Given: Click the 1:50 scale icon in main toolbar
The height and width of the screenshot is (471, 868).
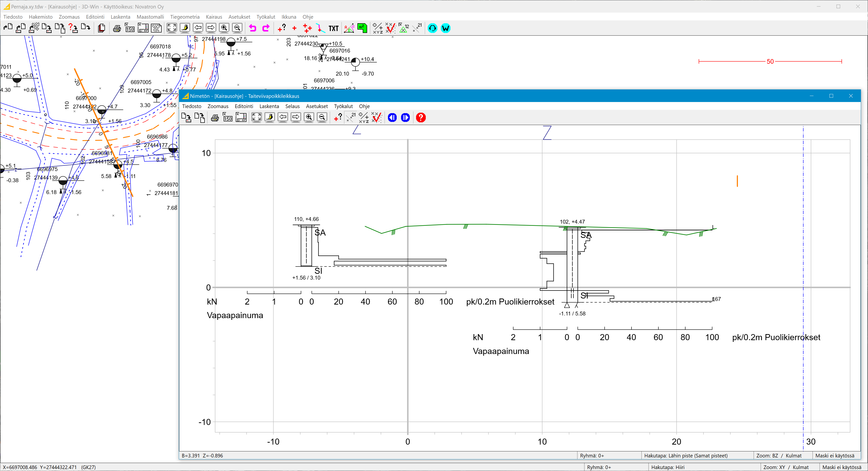Looking at the screenshot, I should (130, 28).
